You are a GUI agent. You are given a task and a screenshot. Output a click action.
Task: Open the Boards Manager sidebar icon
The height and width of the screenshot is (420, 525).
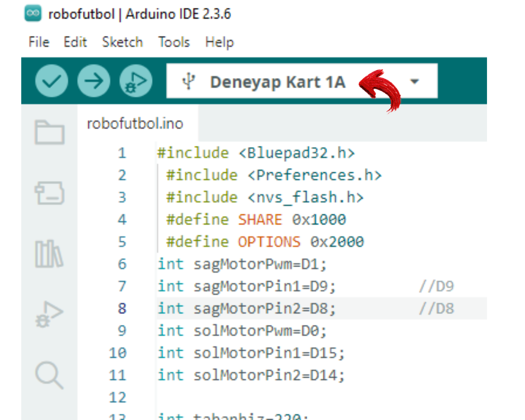coord(49,193)
